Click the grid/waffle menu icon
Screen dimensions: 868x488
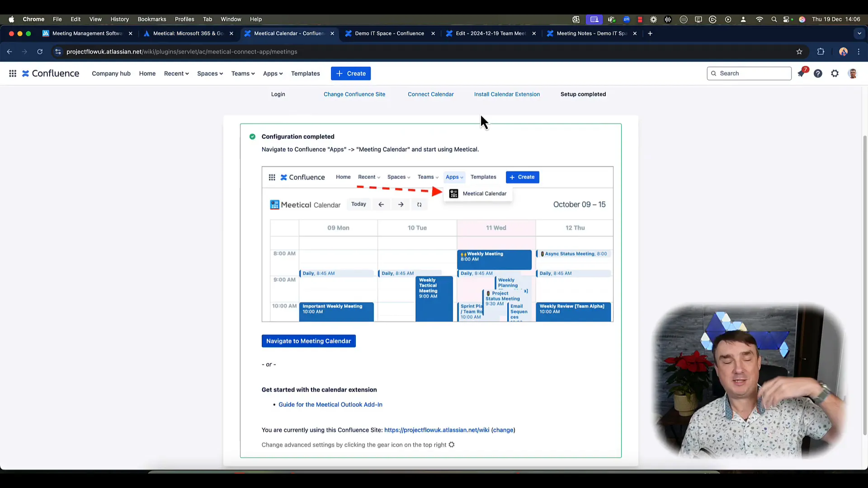click(13, 73)
